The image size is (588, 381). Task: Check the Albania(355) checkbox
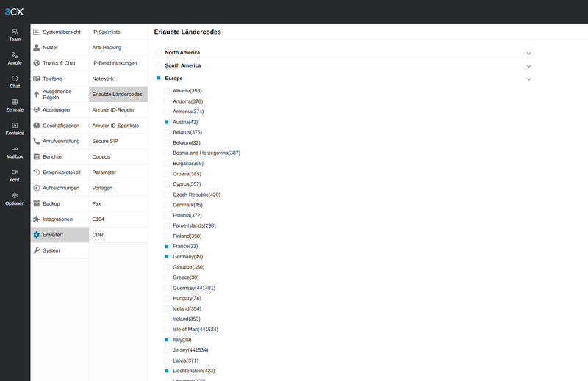(167, 91)
